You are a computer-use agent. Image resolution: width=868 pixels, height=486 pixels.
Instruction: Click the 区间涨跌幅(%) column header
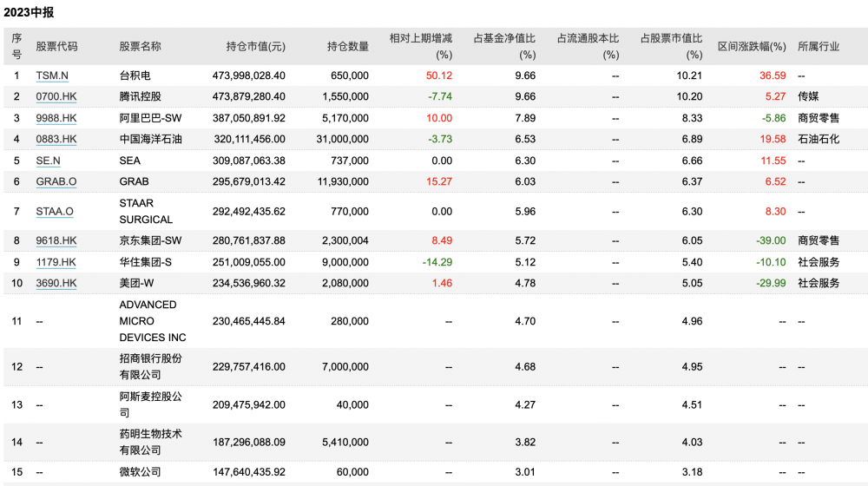coord(752,47)
